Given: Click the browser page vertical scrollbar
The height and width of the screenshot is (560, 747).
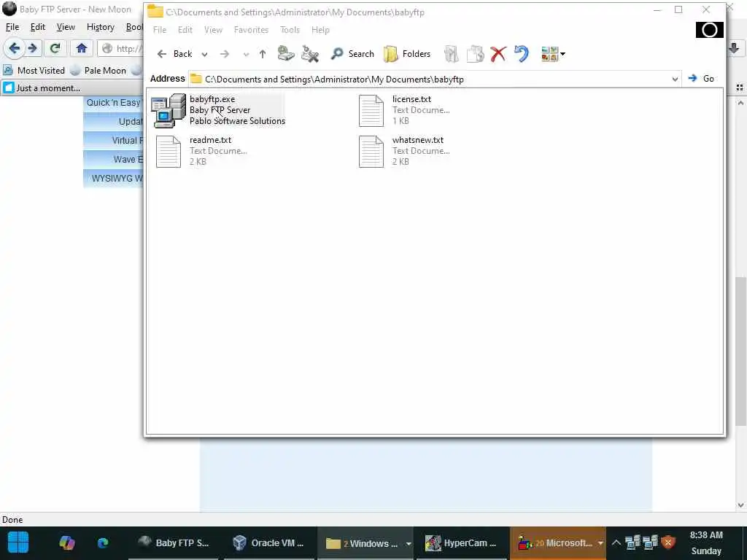Looking at the screenshot, I should pos(740,351).
